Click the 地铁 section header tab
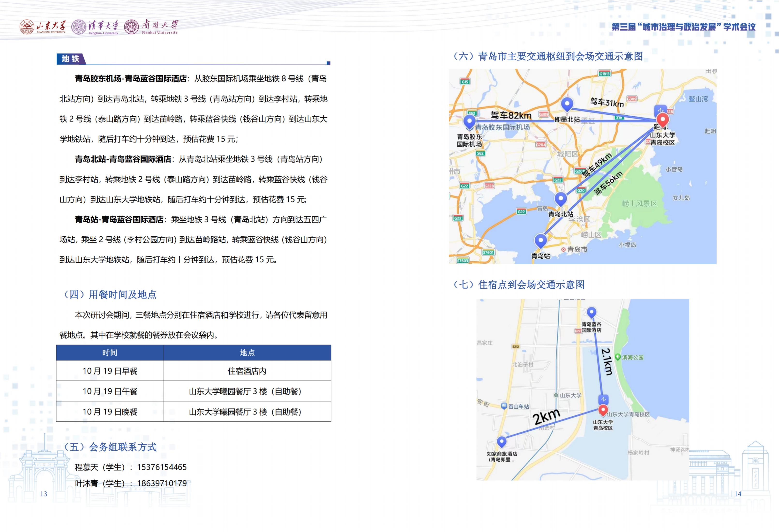 click(x=70, y=59)
